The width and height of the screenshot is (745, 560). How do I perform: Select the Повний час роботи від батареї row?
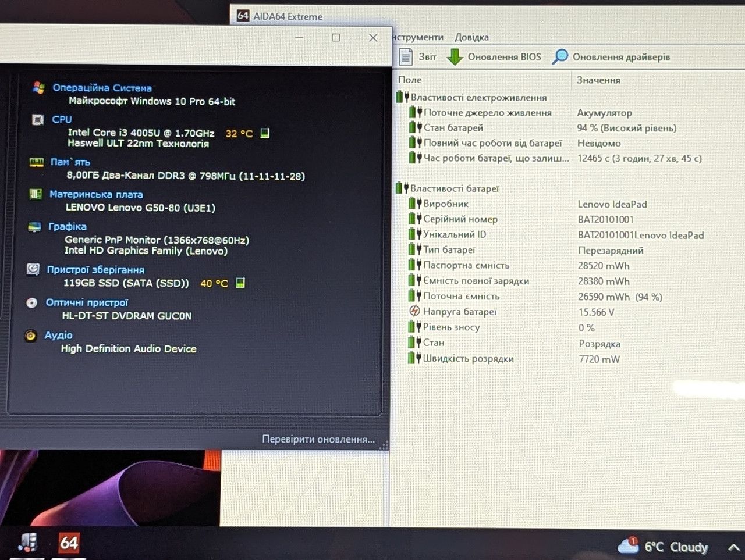click(x=570, y=142)
